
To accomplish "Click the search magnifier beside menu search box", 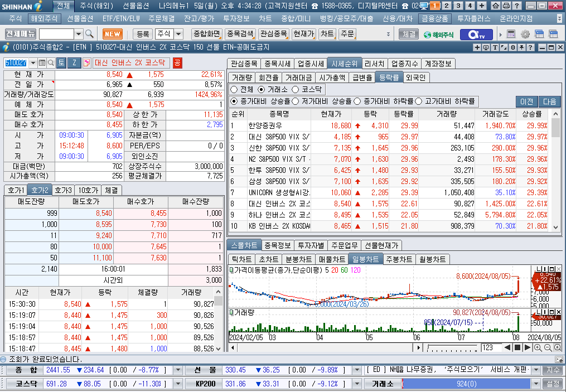I will [x=90, y=34].
